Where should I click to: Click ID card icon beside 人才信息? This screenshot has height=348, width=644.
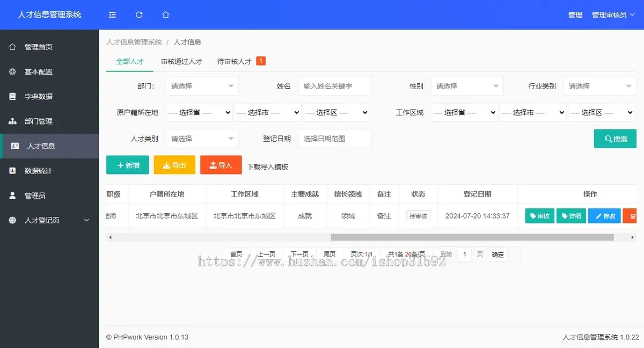coord(15,146)
